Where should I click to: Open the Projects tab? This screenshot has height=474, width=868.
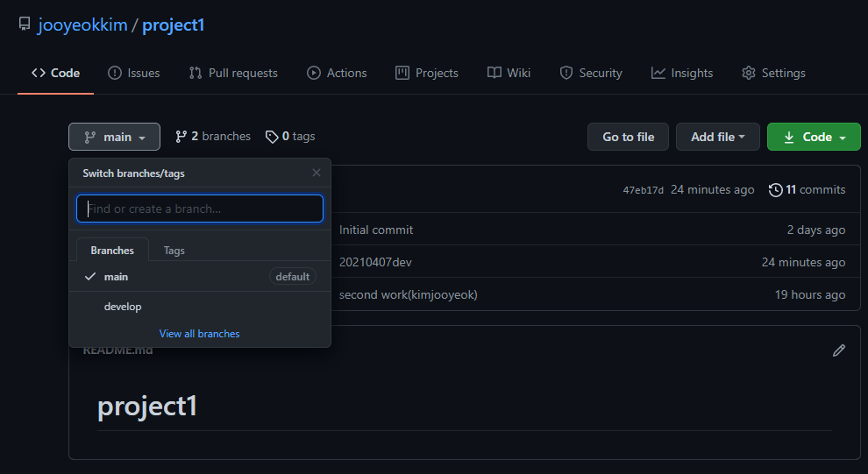click(x=427, y=73)
